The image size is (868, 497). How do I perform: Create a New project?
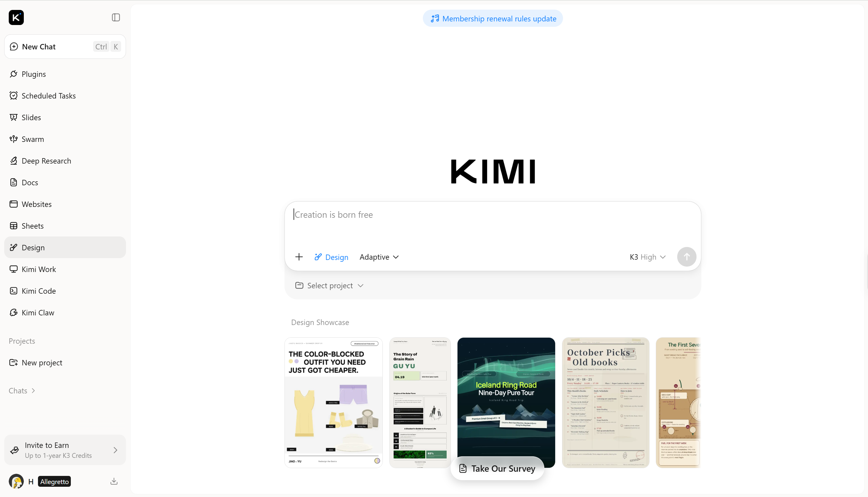65,363
